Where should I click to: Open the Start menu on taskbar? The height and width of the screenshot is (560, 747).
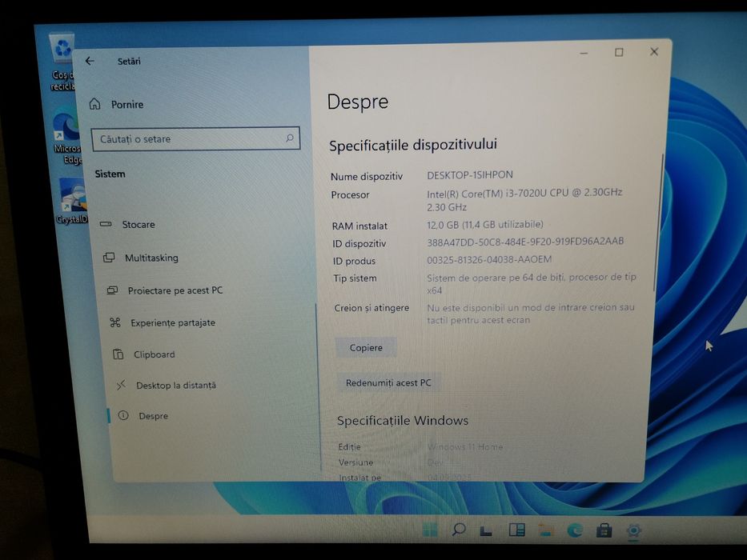(429, 530)
